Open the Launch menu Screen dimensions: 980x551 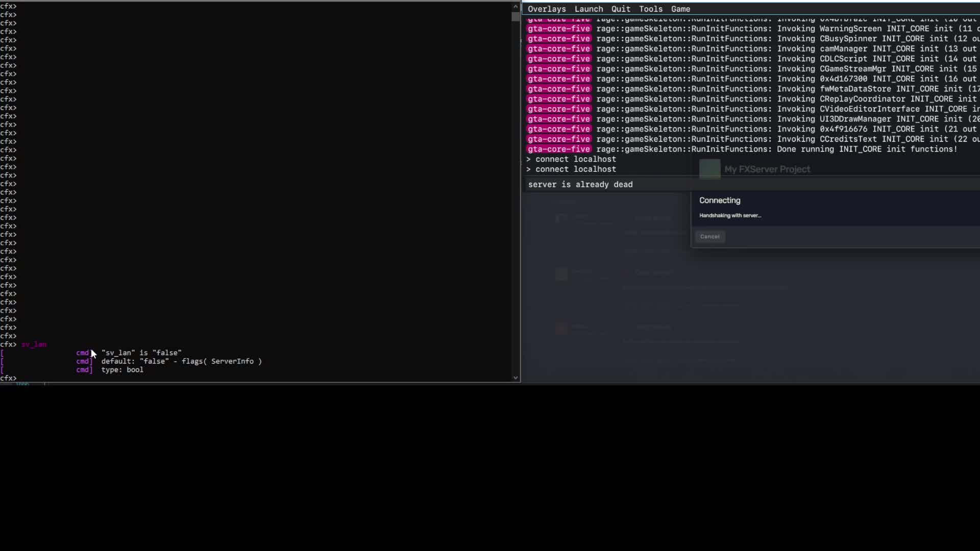[589, 9]
